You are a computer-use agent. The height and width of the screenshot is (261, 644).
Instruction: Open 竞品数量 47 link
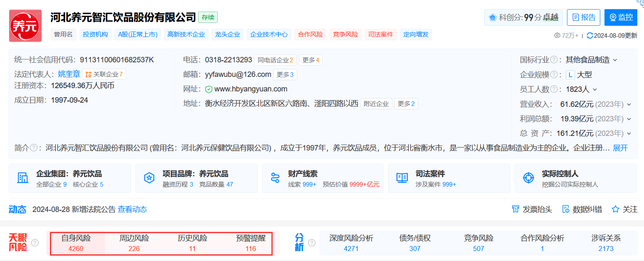click(216, 185)
